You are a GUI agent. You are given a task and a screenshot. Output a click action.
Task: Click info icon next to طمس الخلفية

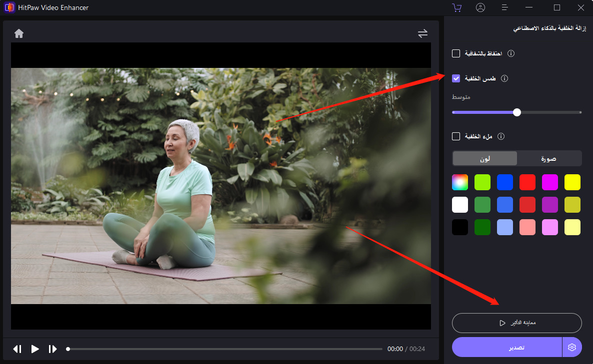click(504, 78)
